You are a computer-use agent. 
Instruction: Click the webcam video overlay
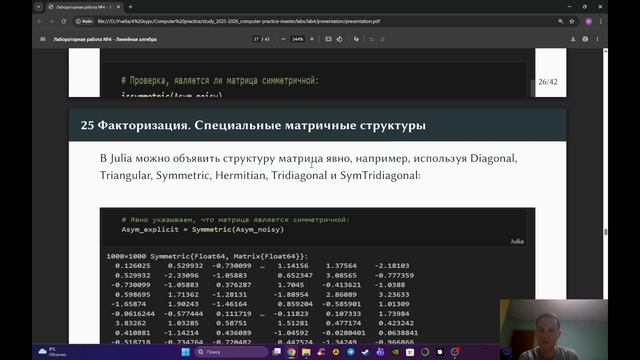(x=554, y=329)
